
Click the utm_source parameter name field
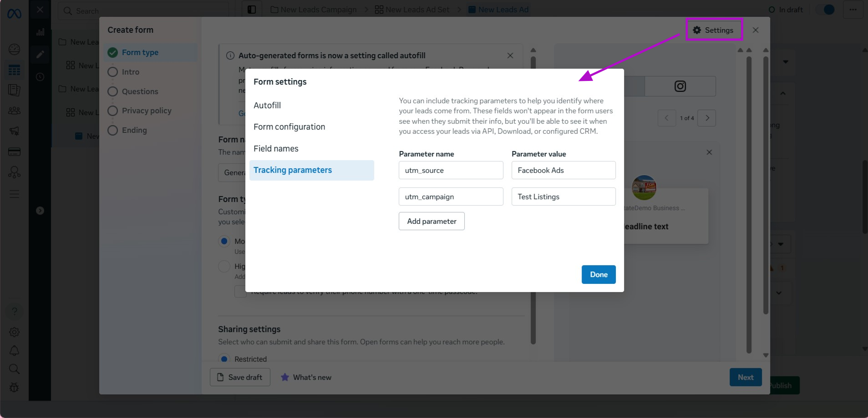(451, 170)
